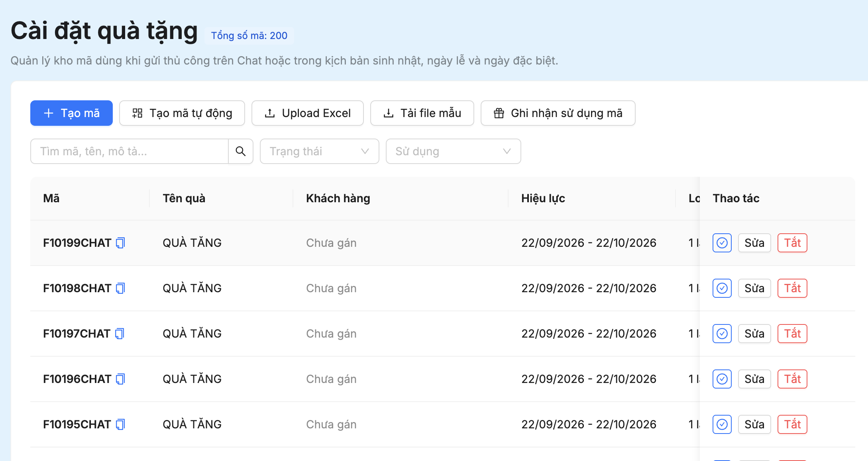Open the Trạng thái dropdown

pyautogui.click(x=320, y=151)
